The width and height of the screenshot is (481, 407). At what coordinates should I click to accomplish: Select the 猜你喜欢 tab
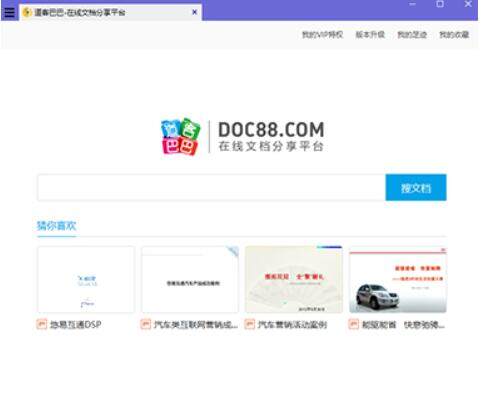pos(56,226)
